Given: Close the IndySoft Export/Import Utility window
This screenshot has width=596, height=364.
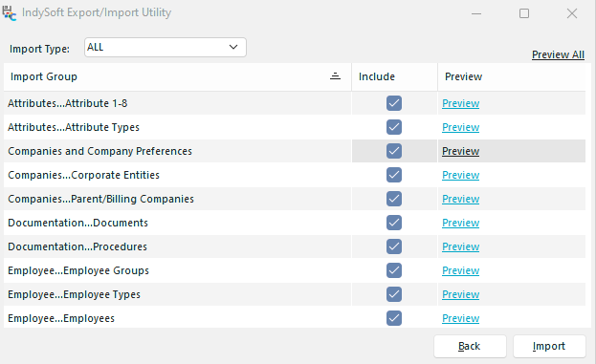Looking at the screenshot, I should coord(572,13).
